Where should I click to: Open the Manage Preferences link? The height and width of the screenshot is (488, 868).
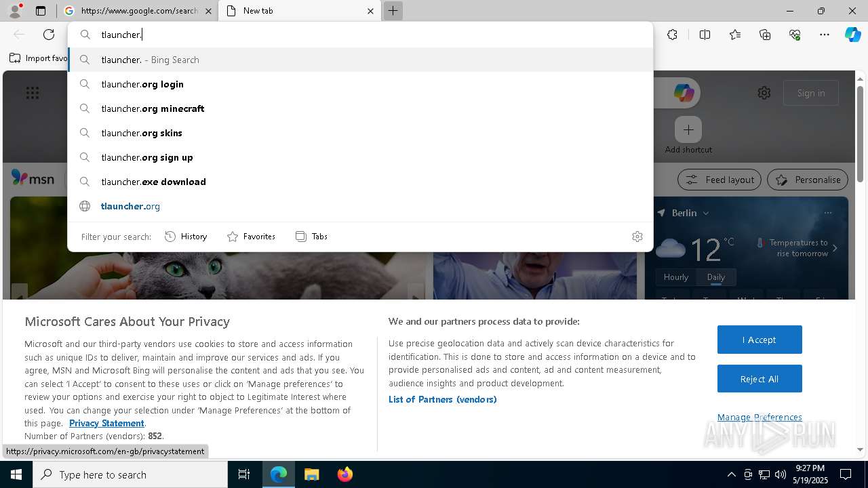click(759, 417)
